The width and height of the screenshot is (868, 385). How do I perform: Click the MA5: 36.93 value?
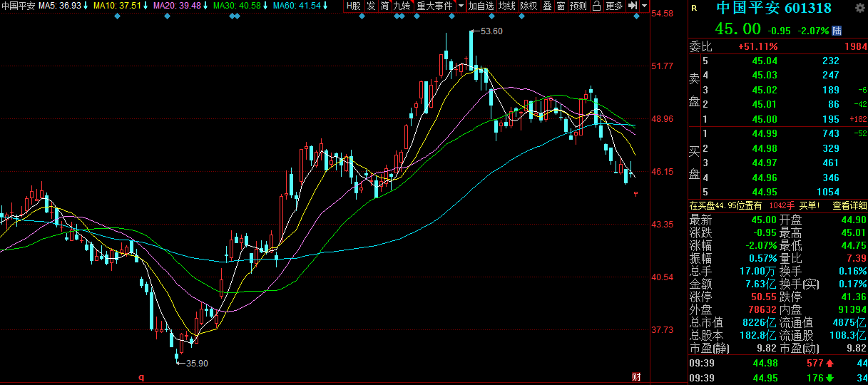pyautogui.click(x=61, y=6)
